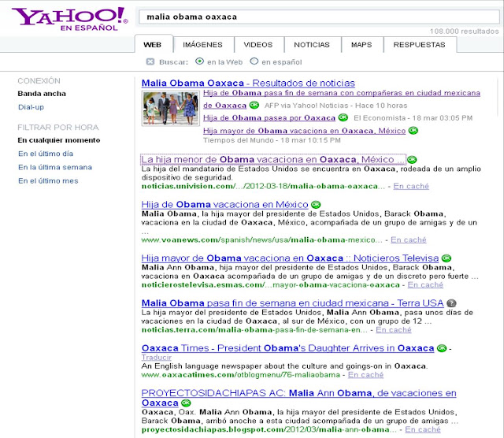This screenshot has height=438, width=504.
Task: Open the NOTICIAS tab
Action: (x=312, y=45)
